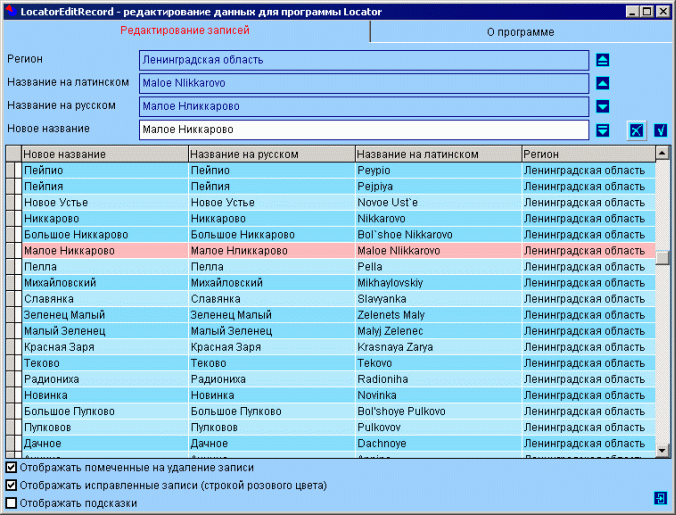Select the pink Малое Никкарово cell
The width and height of the screenshot is (676, 515).
[105, 250]
